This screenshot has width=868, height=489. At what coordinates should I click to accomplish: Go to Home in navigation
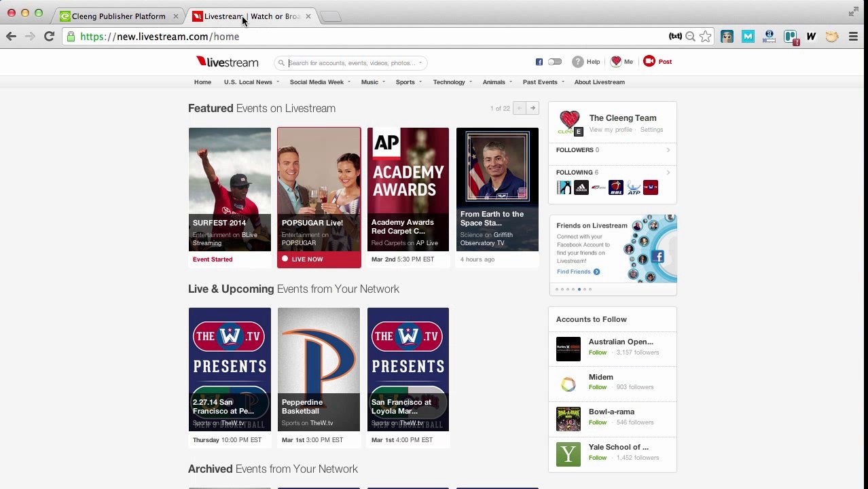click(202, 82)
